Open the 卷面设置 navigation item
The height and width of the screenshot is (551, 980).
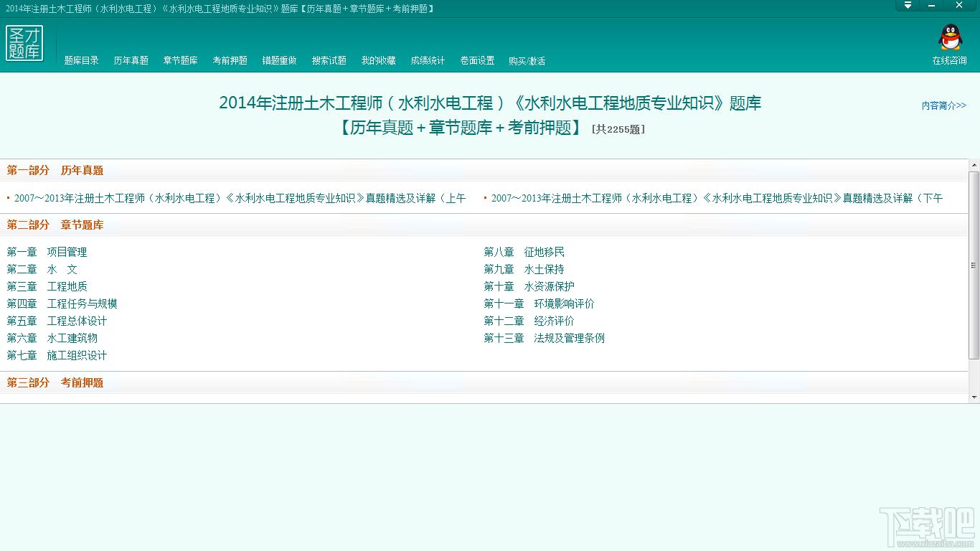pyautogui.click(x=476, y=60)
